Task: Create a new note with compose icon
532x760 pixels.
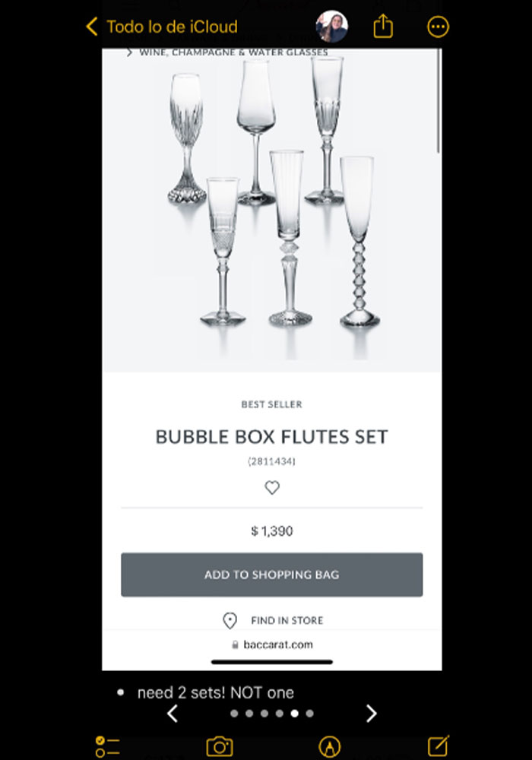Action: (x=438, y=746)
